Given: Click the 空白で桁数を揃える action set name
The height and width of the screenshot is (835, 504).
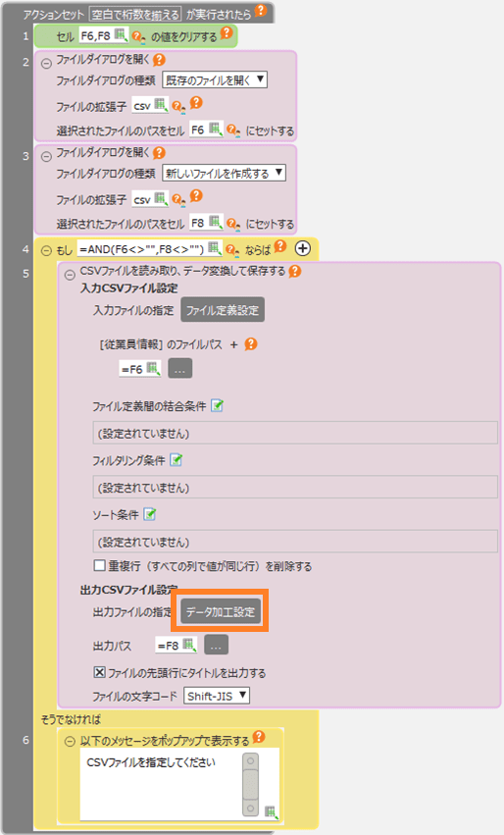Looking at the screenshot, I should 135,14.
